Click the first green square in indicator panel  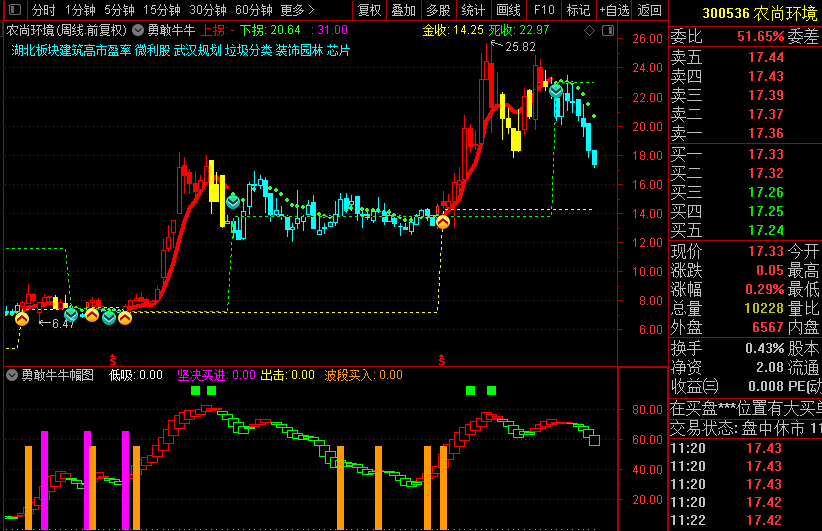[x=195, y=390]
